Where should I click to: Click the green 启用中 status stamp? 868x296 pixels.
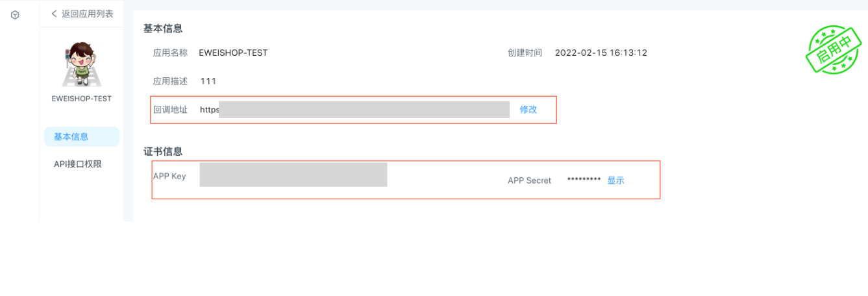pyautogui.click(x=834, y=51)
